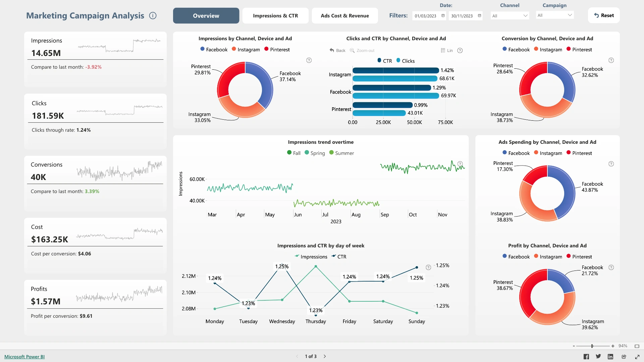Open the start date calendar picker icon

point(443,16)
